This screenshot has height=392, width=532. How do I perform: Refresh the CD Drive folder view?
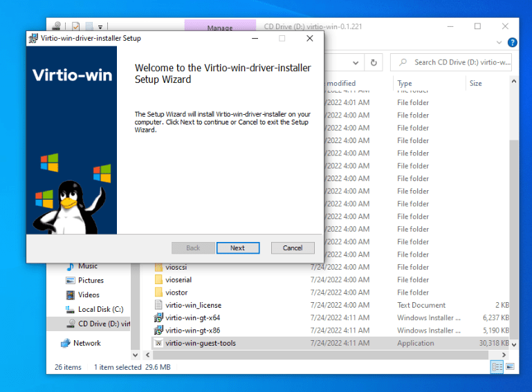pyautogui.click(x=374, y=63)
